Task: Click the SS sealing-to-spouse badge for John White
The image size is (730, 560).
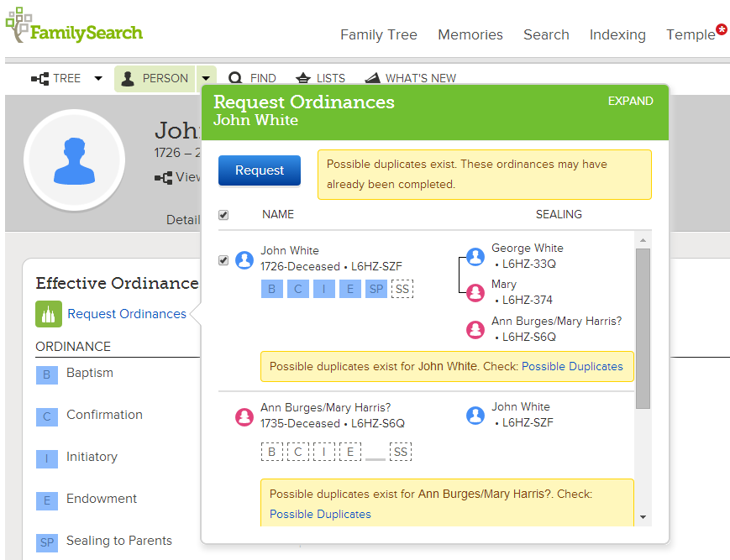Action: [402, 290]
